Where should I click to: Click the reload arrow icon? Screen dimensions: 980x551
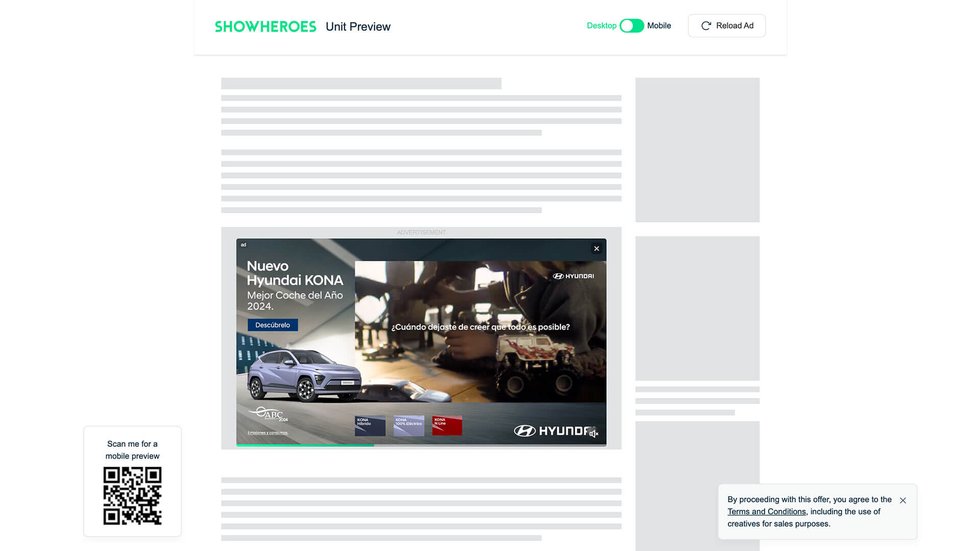point(706,26)
